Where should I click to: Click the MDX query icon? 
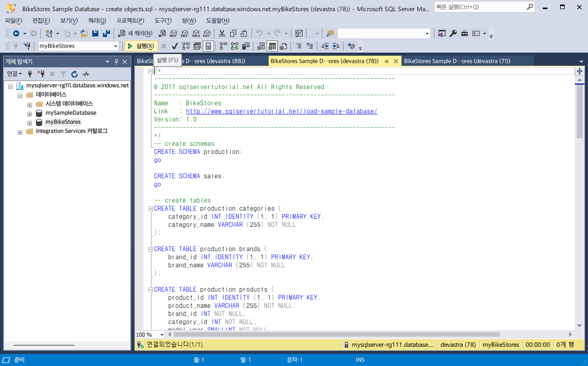pyautogui.click(x=173, y=34)
